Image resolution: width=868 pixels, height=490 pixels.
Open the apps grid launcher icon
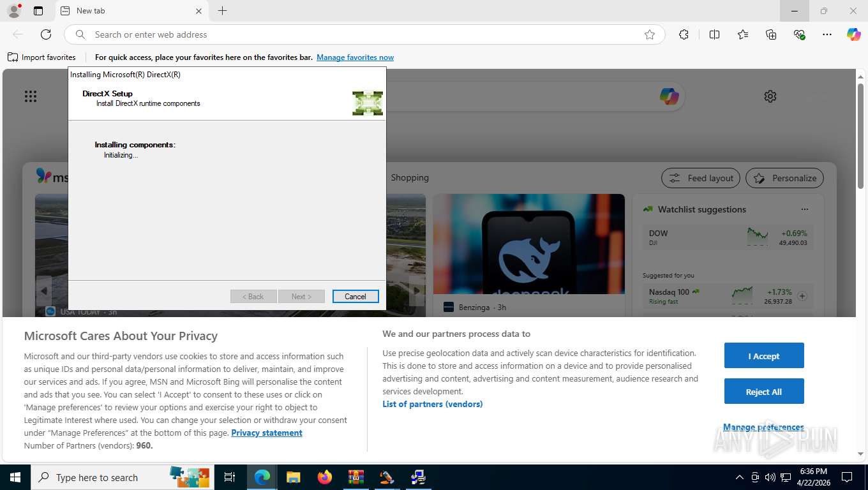point(31,96)
